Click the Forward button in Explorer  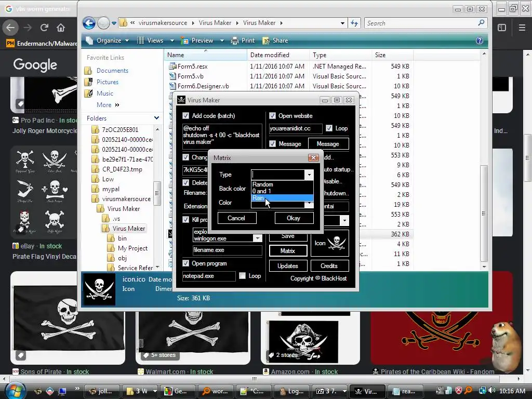pos(103,23)
